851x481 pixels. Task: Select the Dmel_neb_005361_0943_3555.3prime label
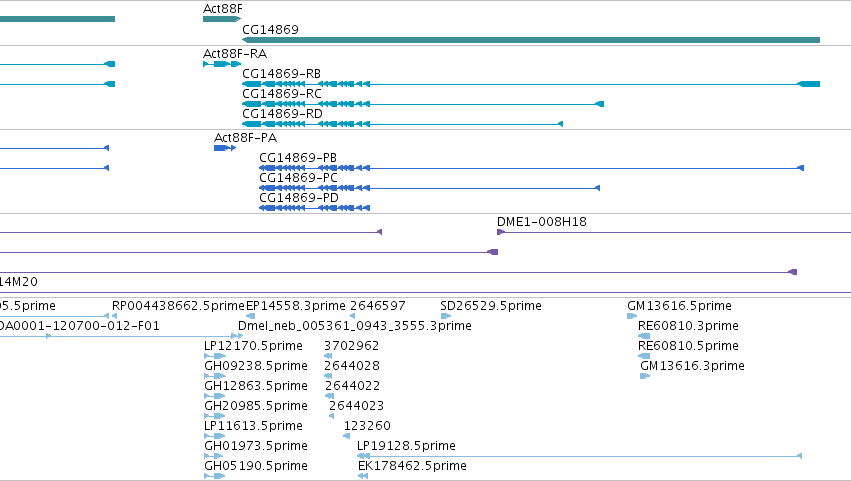coord(355,326)
